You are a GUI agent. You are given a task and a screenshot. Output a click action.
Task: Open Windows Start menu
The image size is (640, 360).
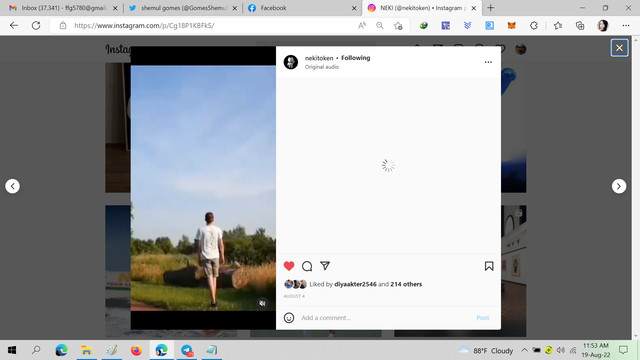(12, 350)
